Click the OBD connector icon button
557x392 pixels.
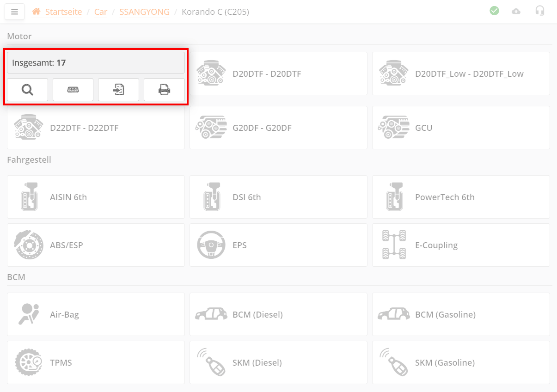tap(73, 90)
